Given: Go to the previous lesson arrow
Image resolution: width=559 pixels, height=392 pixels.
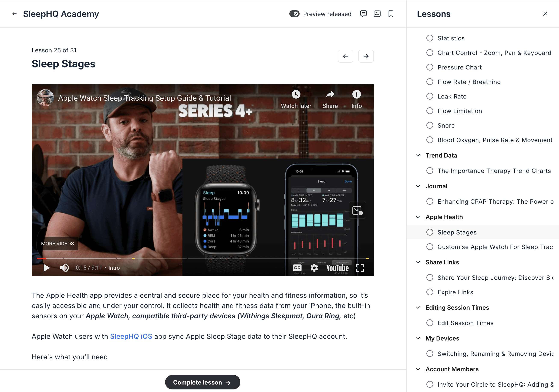Looking at the screenshot, I should (346, 56).
